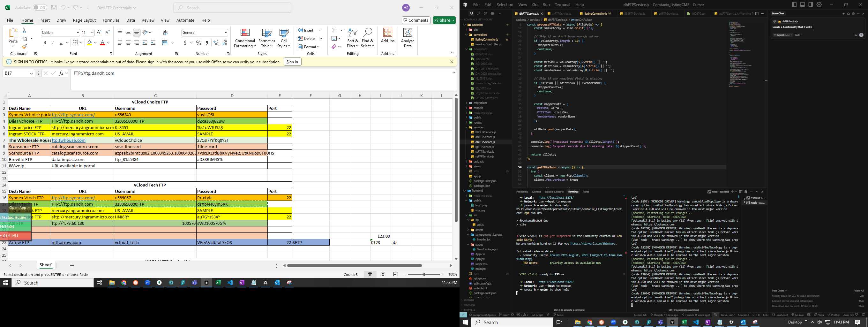Kill terminal with the trash icon in Cursor
Viewport: 868px width, 327px height.
point(746,192)
